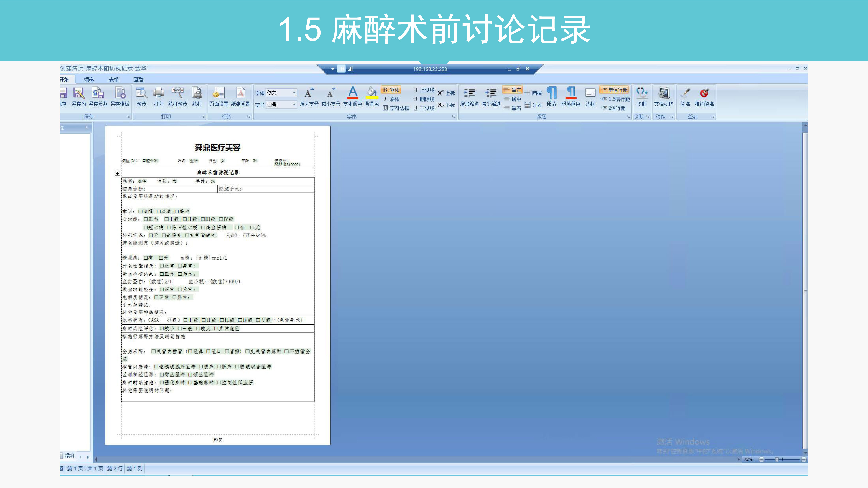This screenshot has height=488, width=868.
Task: Open the 字体 font name dropdown
Action: pyautogui.click(x=294, y=93)
